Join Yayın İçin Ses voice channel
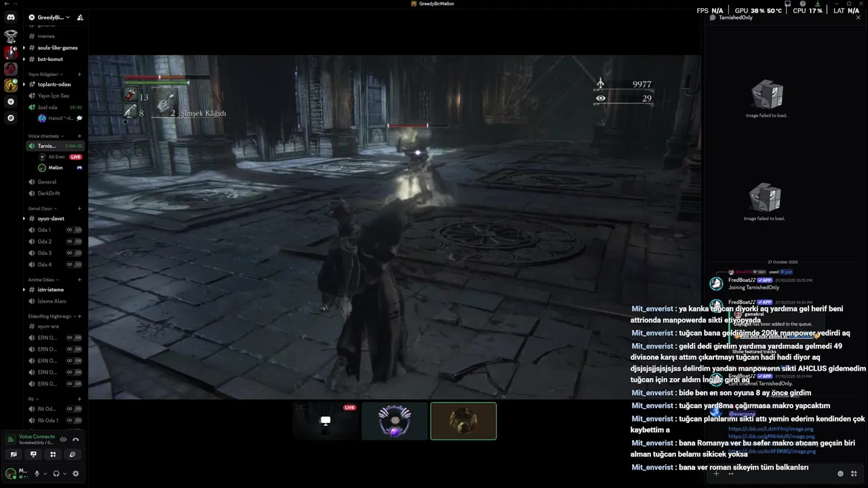 click(54, 96)
